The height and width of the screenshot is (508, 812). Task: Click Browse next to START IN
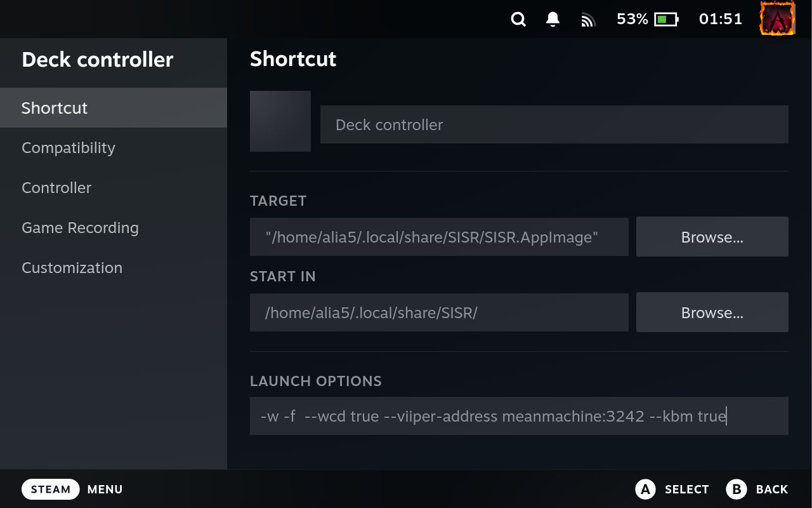[x=712, y=312]
